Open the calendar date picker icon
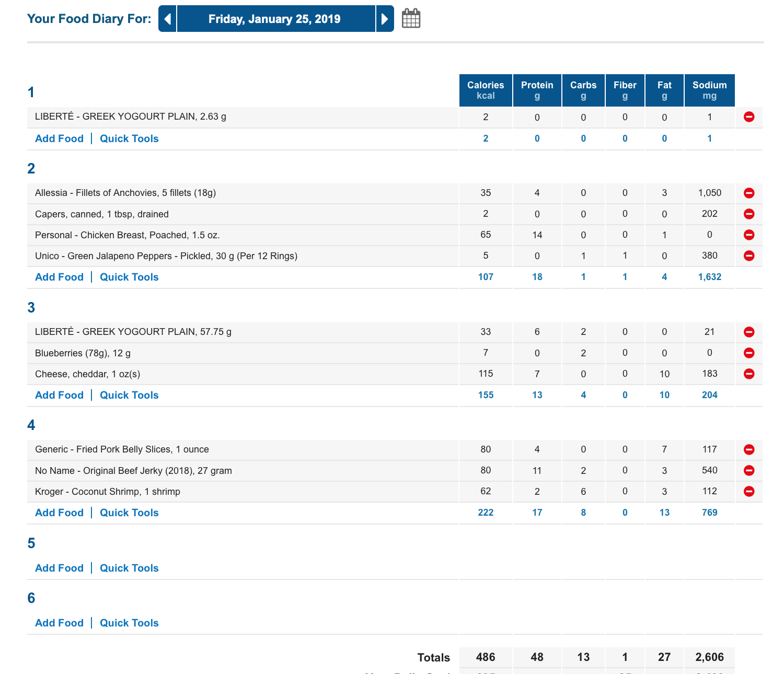 point(411,18)
